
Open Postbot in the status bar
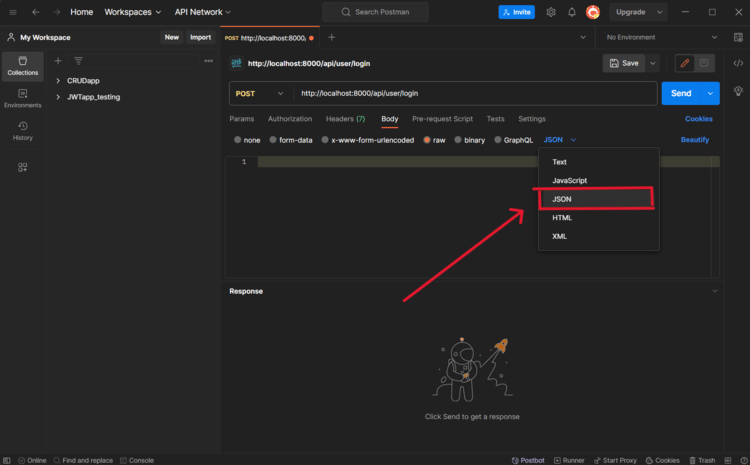pyautogui.click(x=528, y=460)
